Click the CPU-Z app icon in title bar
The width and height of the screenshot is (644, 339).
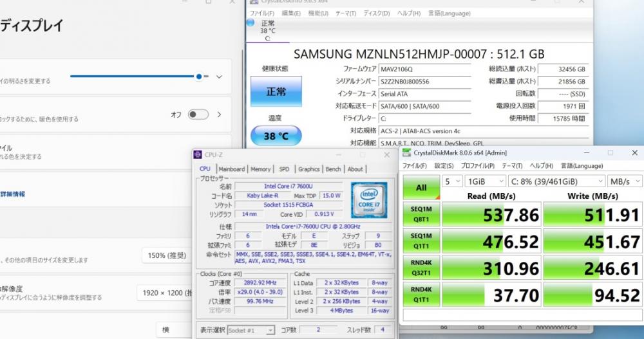[198, 155]
